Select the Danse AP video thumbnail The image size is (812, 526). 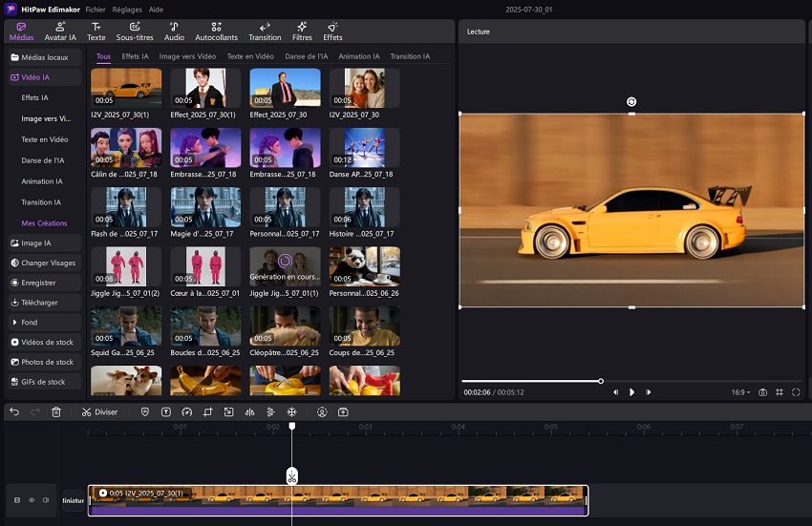(364, 149)
